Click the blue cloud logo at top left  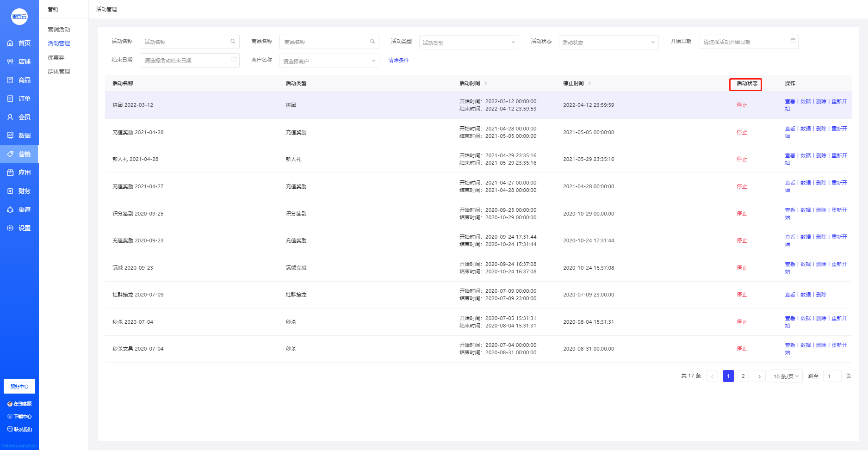coord(19,17)
